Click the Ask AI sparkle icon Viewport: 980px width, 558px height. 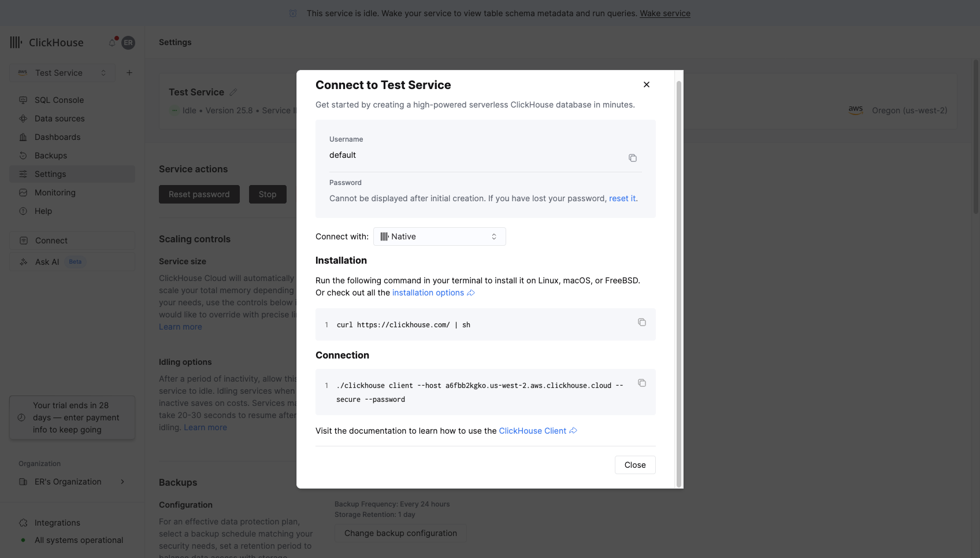point(24,262)
